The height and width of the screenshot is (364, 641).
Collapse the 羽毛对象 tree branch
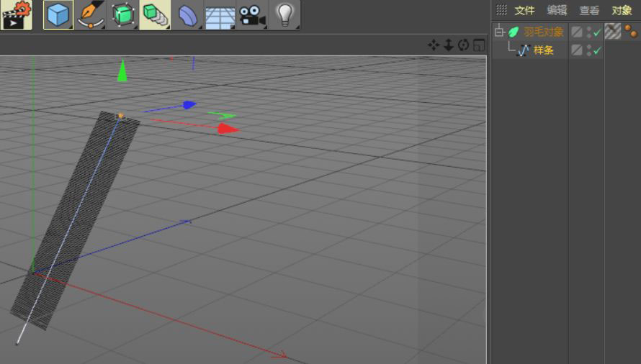click(x=499, y=32)
